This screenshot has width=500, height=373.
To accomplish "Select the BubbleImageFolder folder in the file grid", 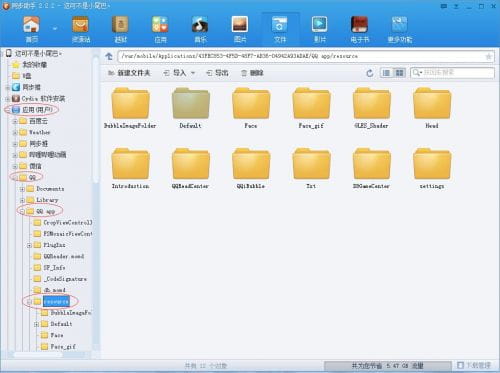I will tap(130, 108).
